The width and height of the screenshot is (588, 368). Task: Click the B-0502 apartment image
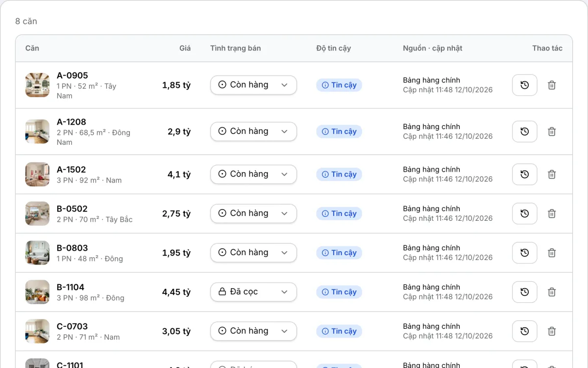click(x=37, y=213)
